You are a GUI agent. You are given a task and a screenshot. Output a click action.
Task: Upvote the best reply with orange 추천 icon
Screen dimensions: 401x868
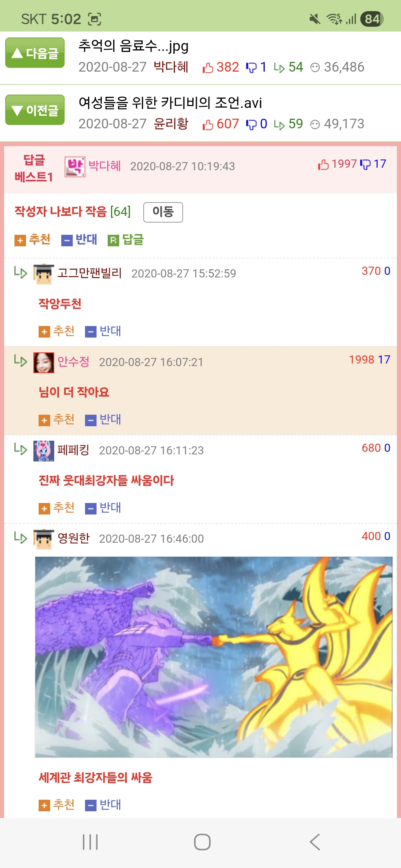32,240
